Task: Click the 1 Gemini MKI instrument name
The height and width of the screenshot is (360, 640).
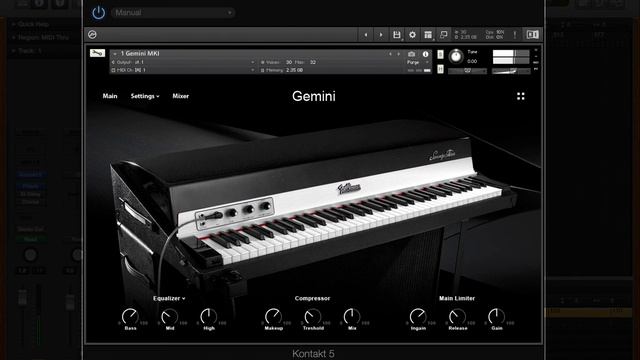Action: [x=140, y=53]
